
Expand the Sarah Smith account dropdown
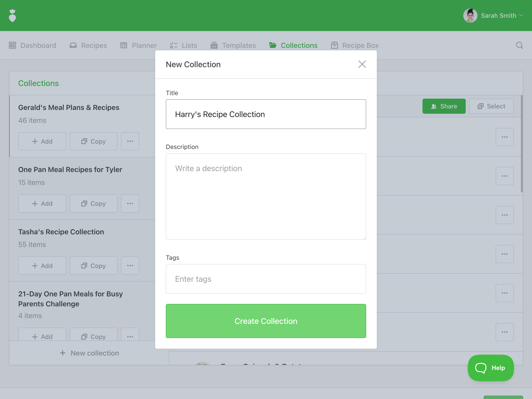pyautogui.click(x=521, y=16)
